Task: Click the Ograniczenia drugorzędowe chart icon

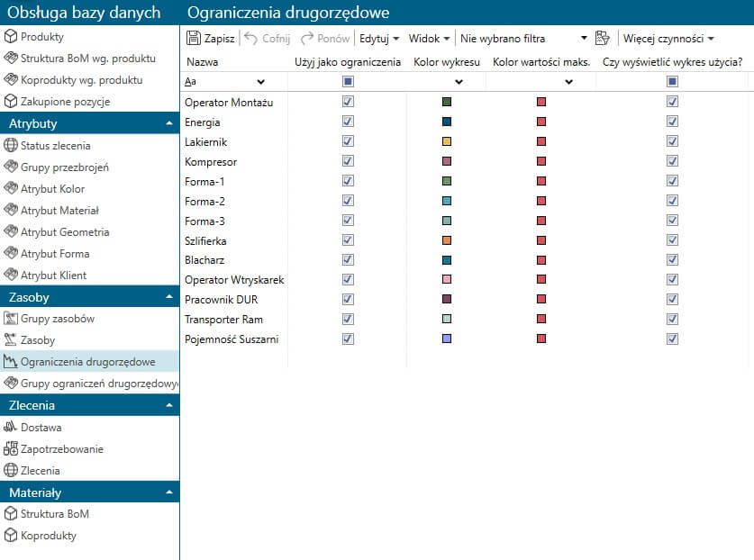Action: tap(11, 361)
